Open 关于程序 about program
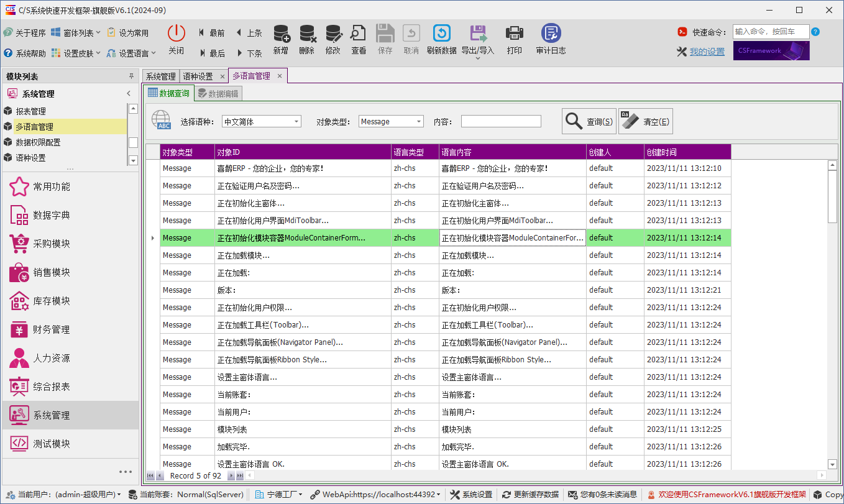 click(x=25, y=33)
